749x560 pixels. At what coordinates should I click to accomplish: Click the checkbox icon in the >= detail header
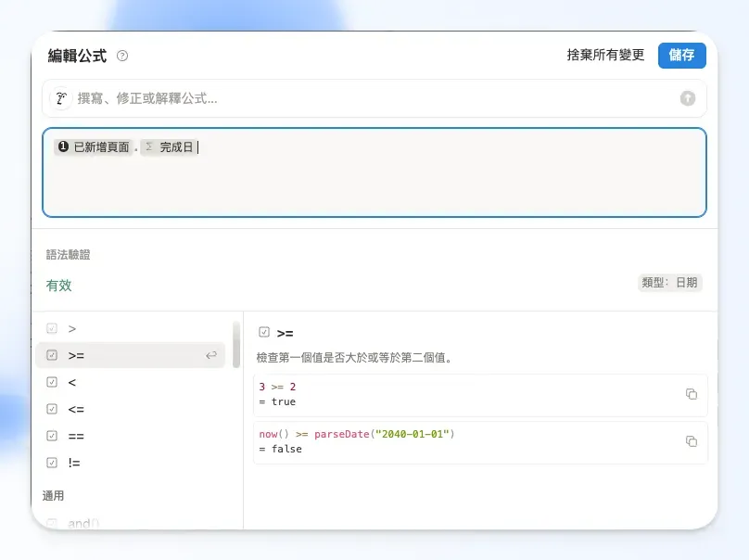(264, 332)
